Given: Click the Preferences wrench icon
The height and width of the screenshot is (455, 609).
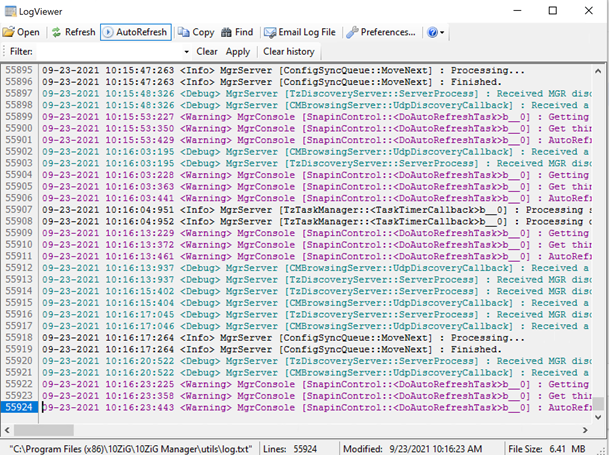Looking at the screenshot, I should coord(352,32).
